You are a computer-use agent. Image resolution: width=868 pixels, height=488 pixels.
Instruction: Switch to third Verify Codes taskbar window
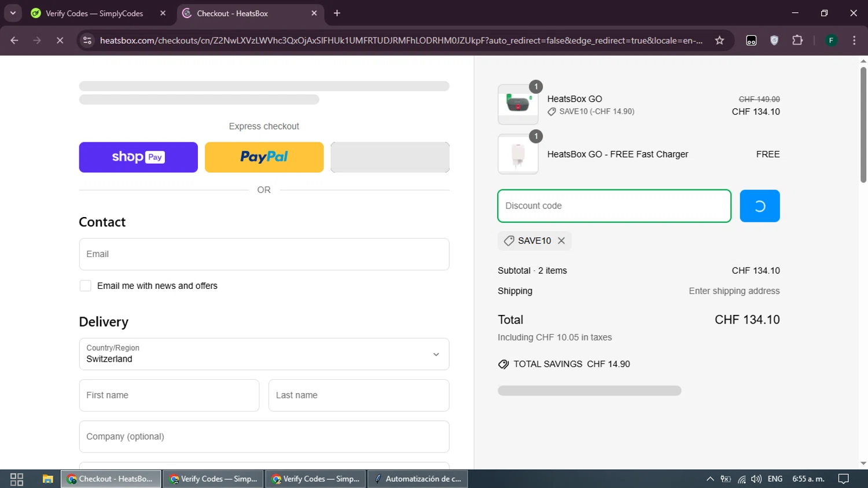click(x=315, y=479)
